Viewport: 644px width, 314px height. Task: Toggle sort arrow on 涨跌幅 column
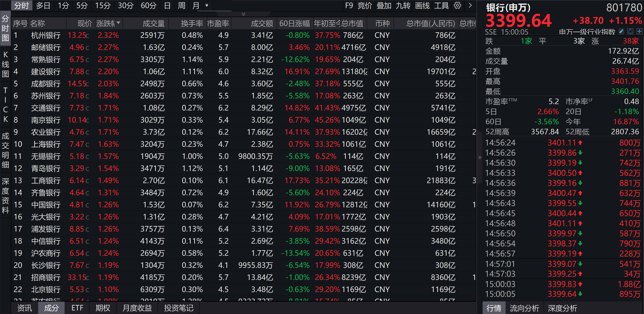pyautogui.click(x=118, y=23)
